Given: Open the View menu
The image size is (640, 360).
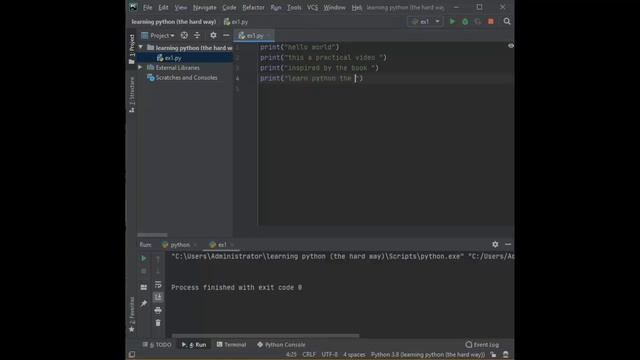Looking at the screenshot, I should (x=180, y=7).
